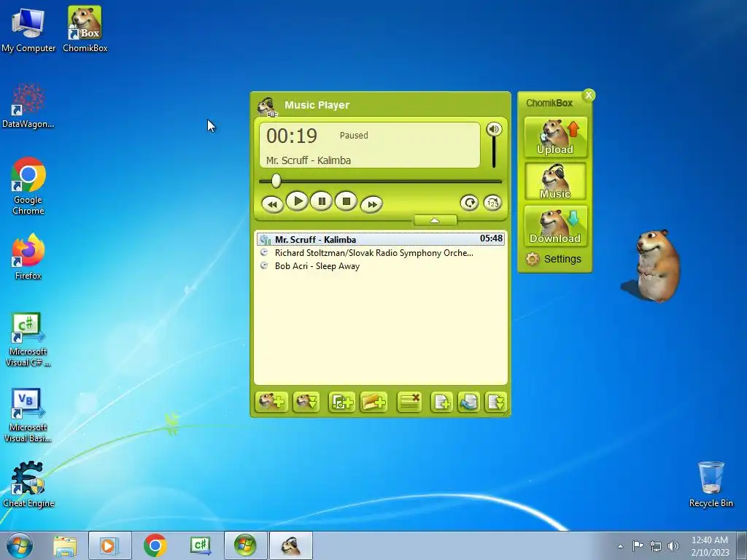Screen dimensions: 747x560
Task: Open Download in ChomikBox panel
Action: (555, 226)
